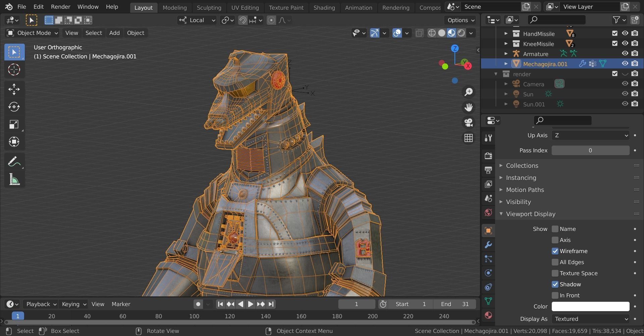Open the timeline Marker menu
This screenshot has height=336, width=644.
[121, 304]
